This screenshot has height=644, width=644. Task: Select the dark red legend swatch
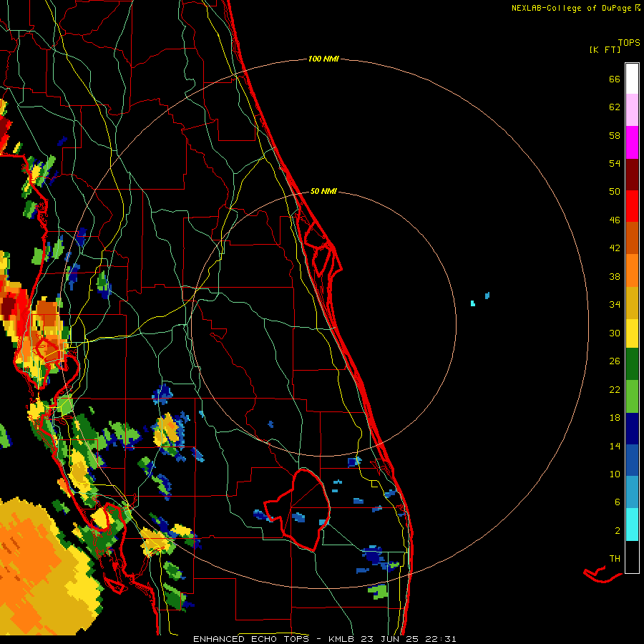632,175
